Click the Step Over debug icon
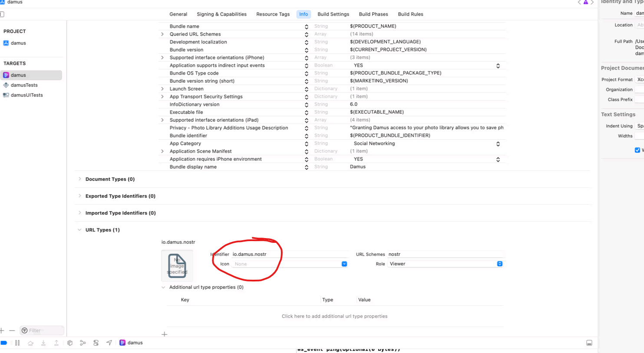The height and width of the screenshot is (353, 644). [30, 343]
